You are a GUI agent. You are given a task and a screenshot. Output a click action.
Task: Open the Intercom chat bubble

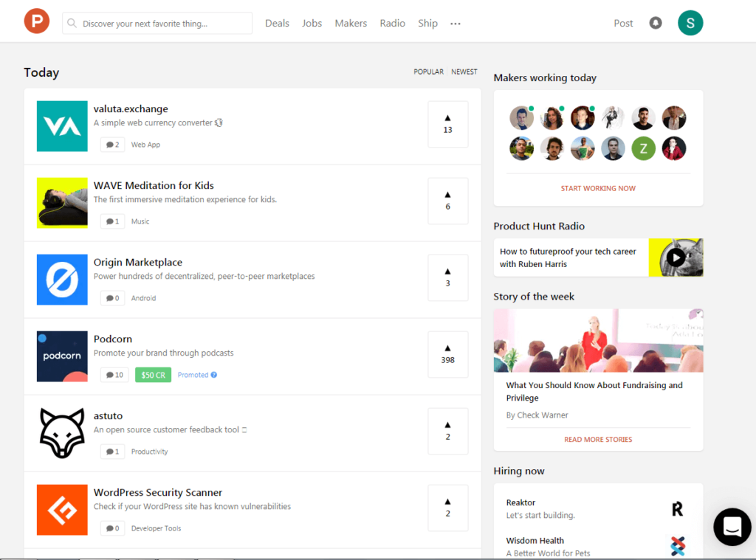tap(732, 527)
